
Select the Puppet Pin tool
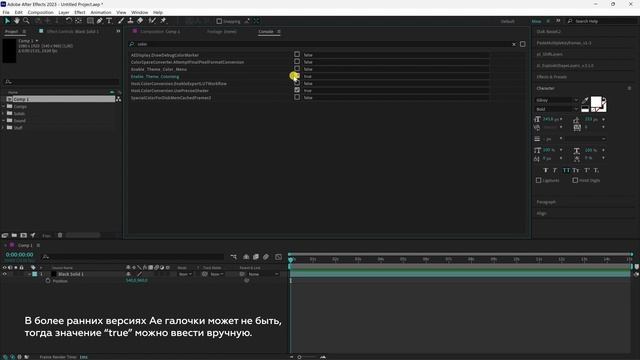[x=163, y=21]
